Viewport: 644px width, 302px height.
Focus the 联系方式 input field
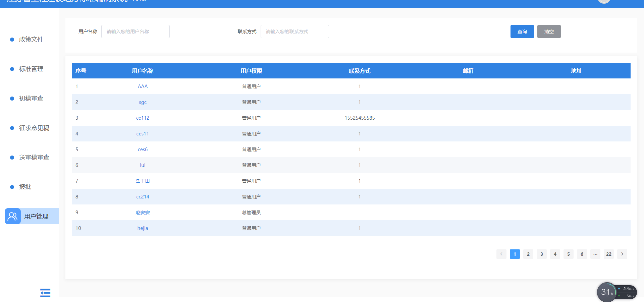[295, 32]
